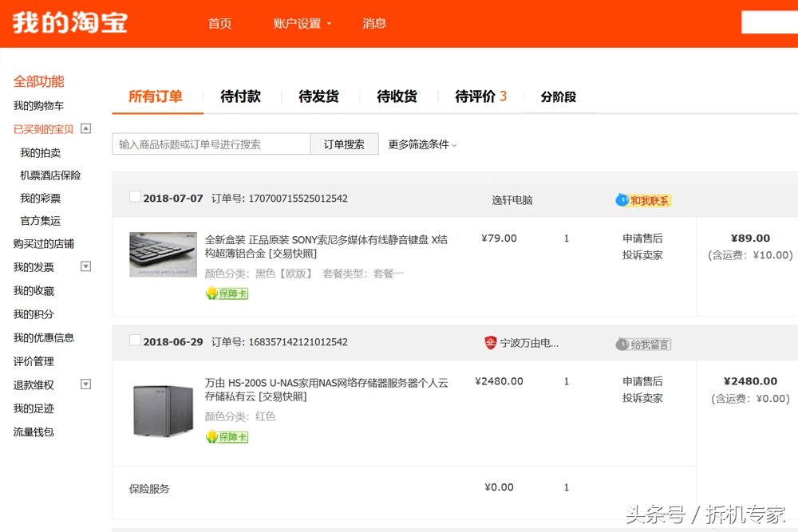
Task: Click the white search box in header
Action: [x=769, y=22]
